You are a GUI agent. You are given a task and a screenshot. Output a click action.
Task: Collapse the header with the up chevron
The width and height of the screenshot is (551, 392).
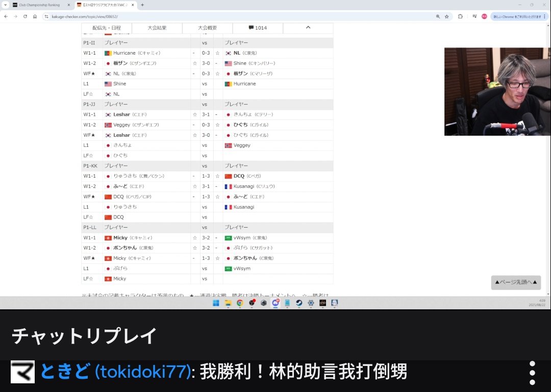(308, 28)
